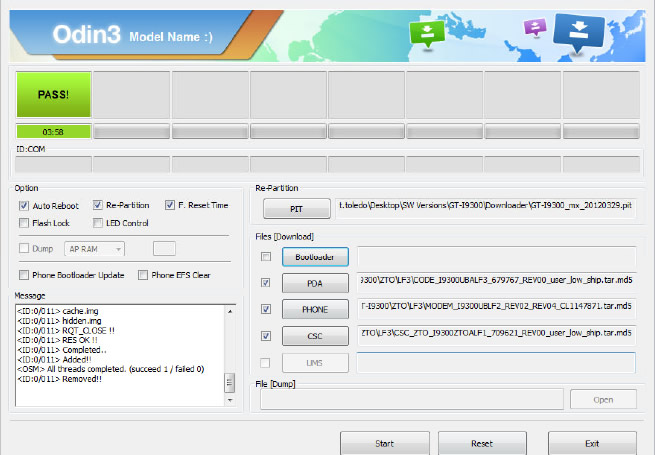655x455 pixels.
Task: Click the PDA file button
Action: [x=315, y=283]
